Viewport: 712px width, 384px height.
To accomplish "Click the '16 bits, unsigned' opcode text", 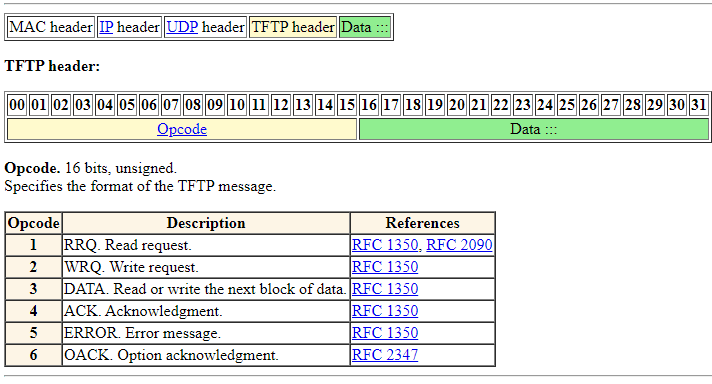I will pos(121,168).
